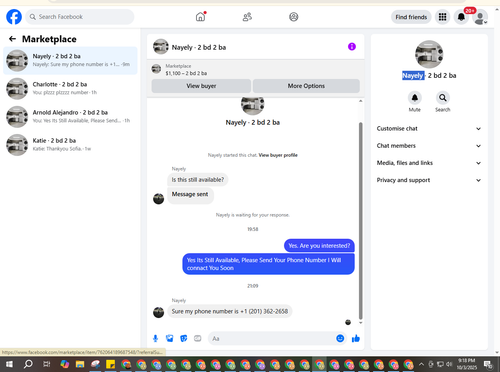Click the 'Message sent' bubble
The image size is (500, 372).
190,195
